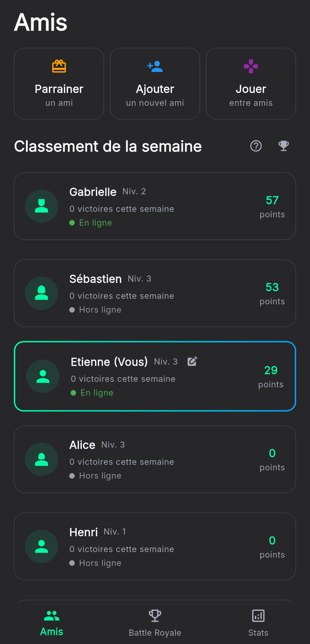
Task: Tap Alice's profile avatar
Action: 42,459
